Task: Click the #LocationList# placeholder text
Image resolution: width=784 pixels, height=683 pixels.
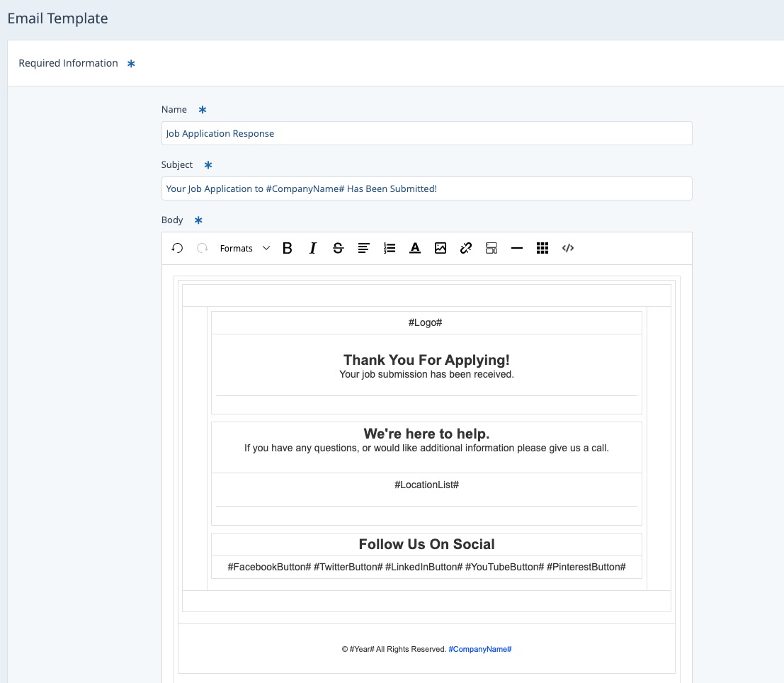Action: click(x=426, y=485)
